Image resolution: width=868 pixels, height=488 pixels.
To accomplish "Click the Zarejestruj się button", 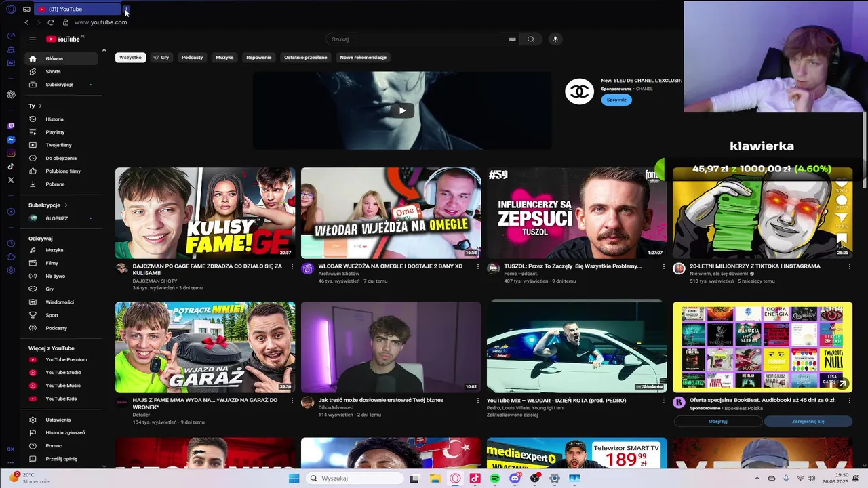I will point(808,421).
